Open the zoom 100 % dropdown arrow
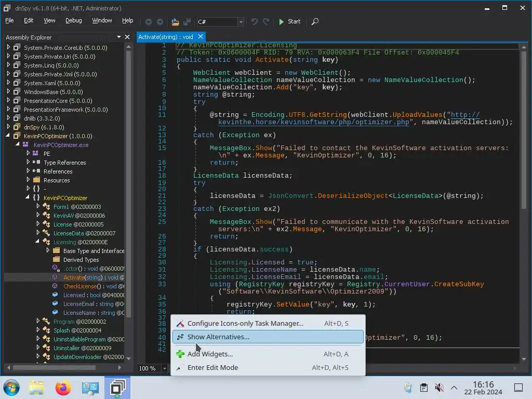This screenshot has height=399, width=532. [x=164, y=368]
